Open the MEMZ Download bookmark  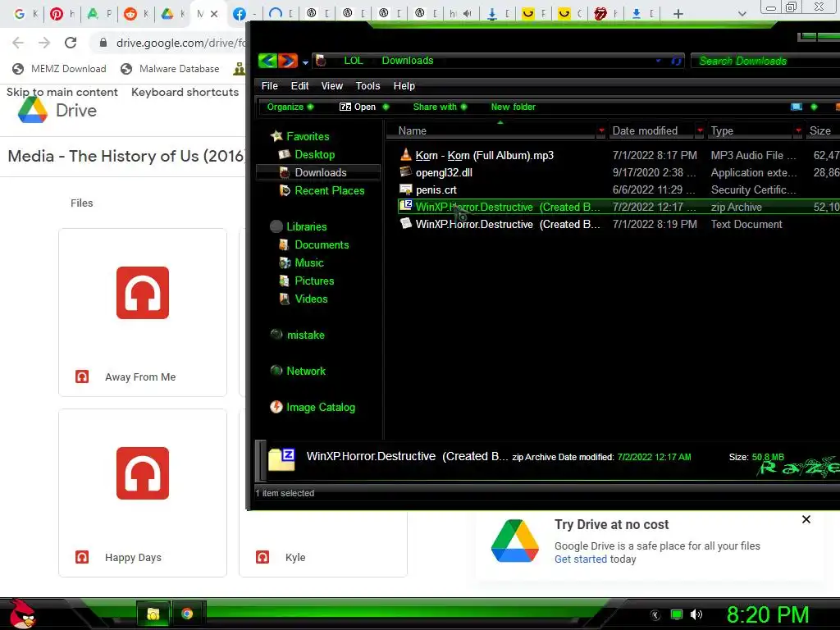pyautogui.click(x=59, y=69)
